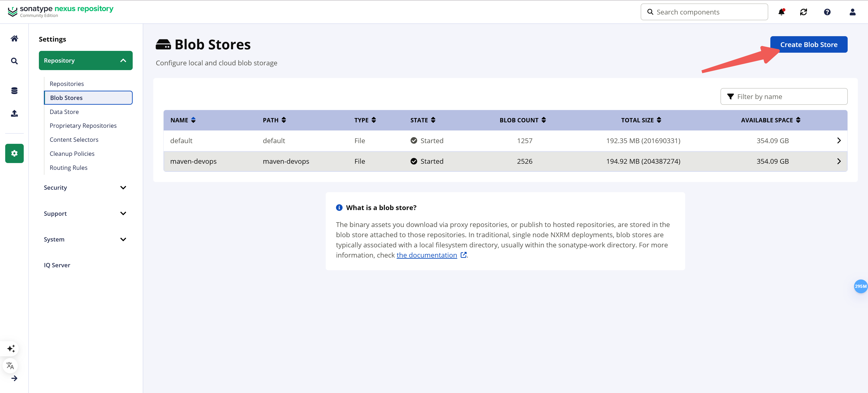Focus the Search components field
The image size is (868, 393).
point(704,12)
